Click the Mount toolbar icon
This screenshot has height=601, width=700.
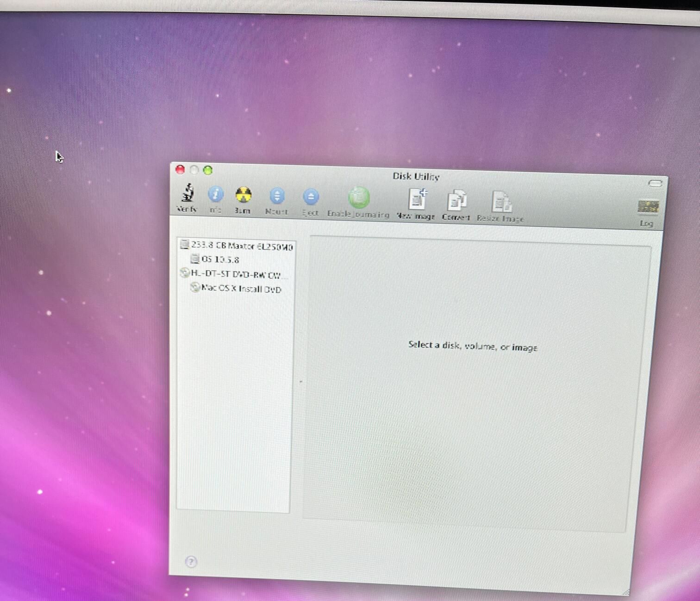point(277,196)
